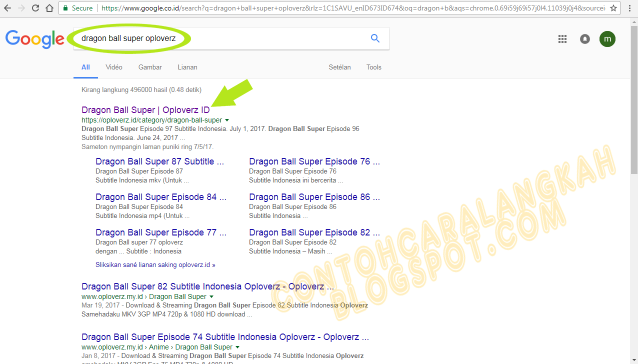Click snippet text "Mar 19, 2017 - Download & Streaming"
This screenshot has height=364, width=638.
click(136, 305)
